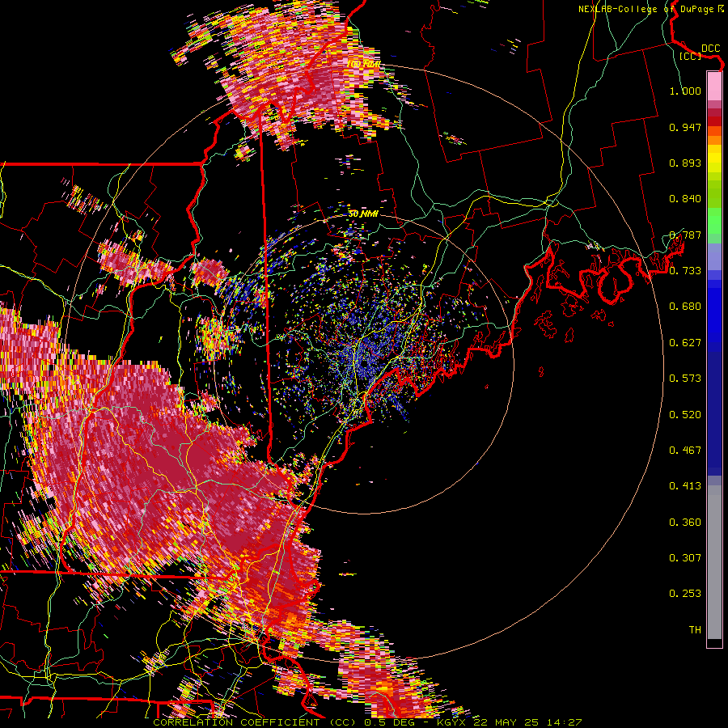The image size is (728, 728).
Task: Select the 0.573 scale value
Action: pyautogui.click(x=685, y=379)
